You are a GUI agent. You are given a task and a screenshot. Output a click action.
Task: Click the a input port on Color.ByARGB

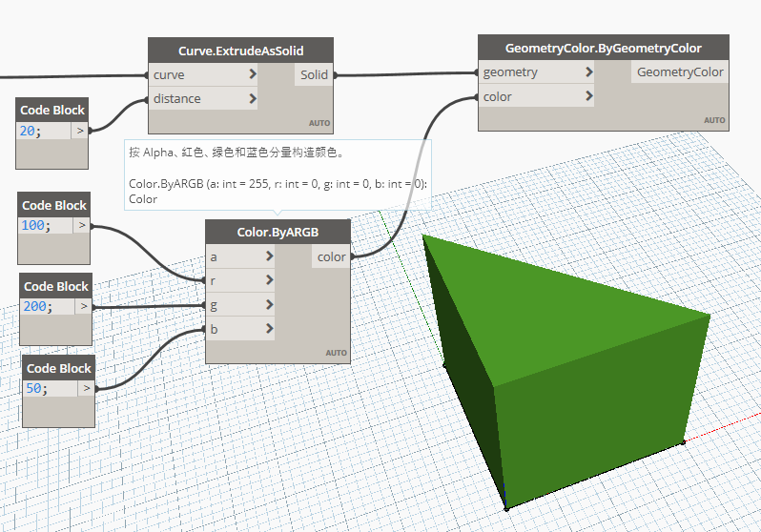240,256
